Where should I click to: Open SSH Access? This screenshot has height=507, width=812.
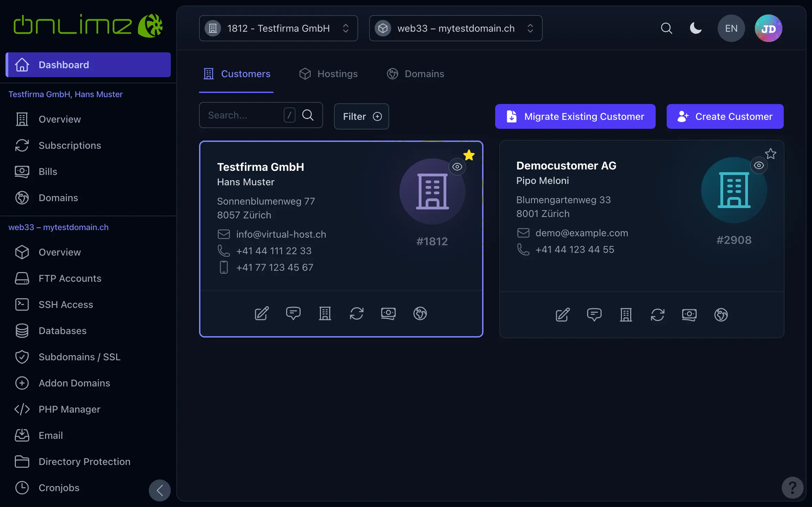point(88,304)
